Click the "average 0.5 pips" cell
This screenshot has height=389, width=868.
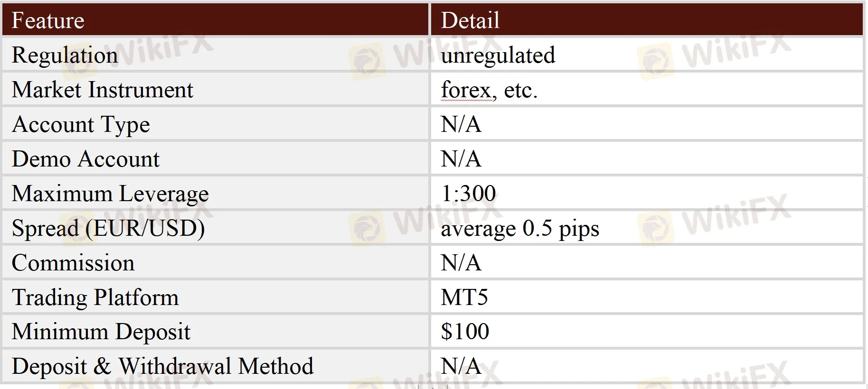[519, 229]
